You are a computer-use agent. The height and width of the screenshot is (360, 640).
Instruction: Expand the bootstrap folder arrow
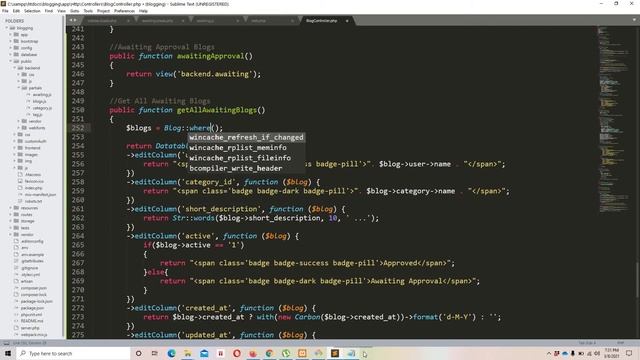(11, 41)
